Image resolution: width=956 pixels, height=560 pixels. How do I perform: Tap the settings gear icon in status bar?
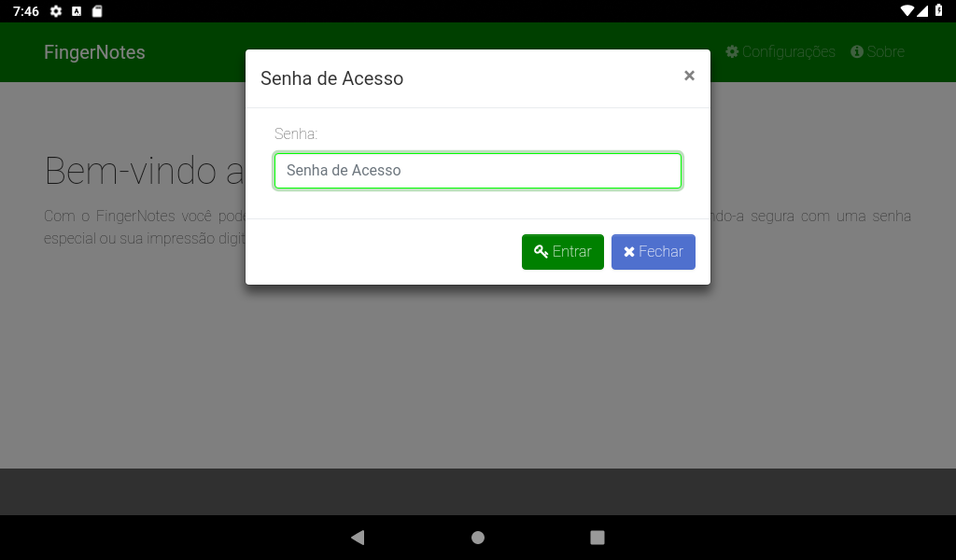pyautogui.click(x=55, y=11)
